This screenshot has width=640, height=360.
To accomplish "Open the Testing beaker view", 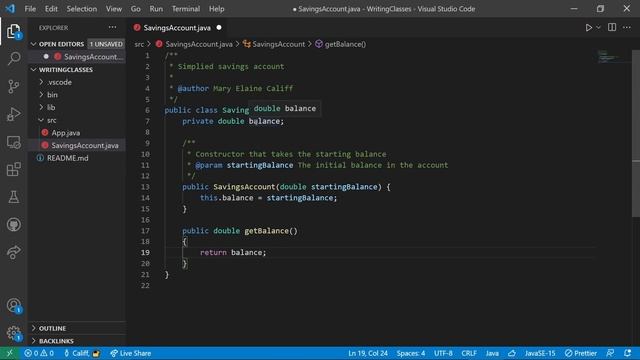I will pos(13,197).
